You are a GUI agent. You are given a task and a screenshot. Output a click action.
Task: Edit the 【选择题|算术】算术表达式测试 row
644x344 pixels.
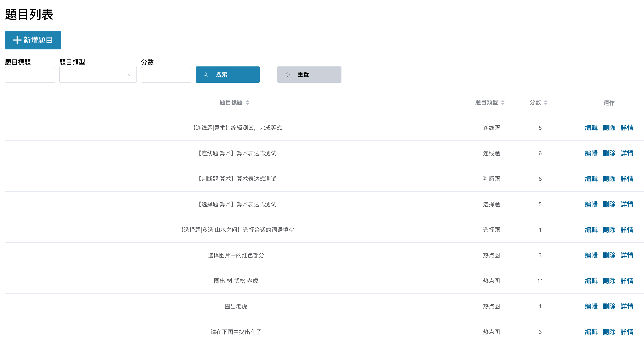coord(591,204)
